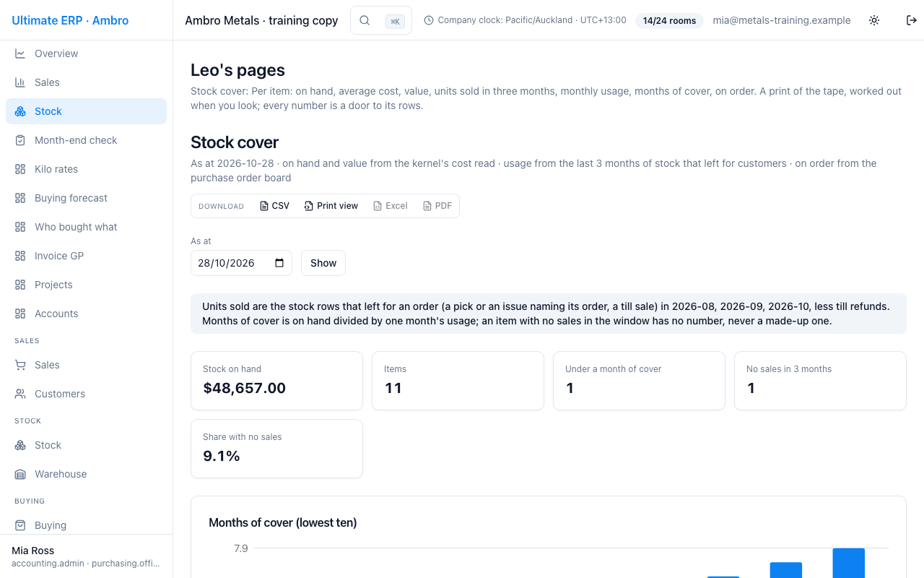Click the Show button
924x578 pixels.
coord(323,263)
